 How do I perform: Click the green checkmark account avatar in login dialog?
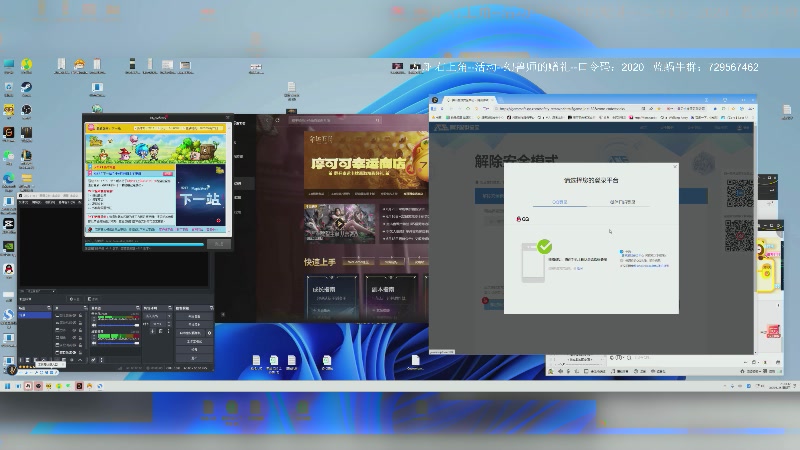point(544,247)
